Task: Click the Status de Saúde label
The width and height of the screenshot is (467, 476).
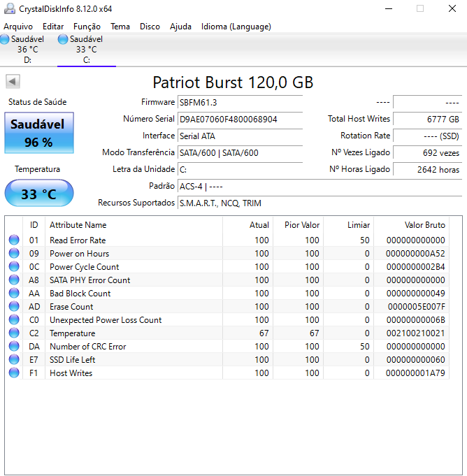Action: coord(37,102)
